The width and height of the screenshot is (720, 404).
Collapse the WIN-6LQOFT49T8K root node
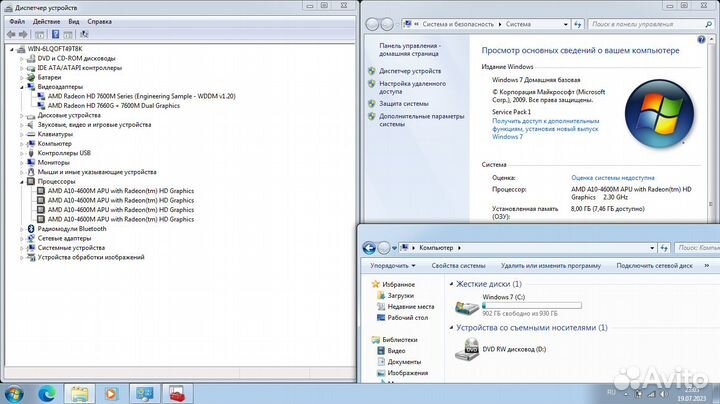(x=12, y=49)
